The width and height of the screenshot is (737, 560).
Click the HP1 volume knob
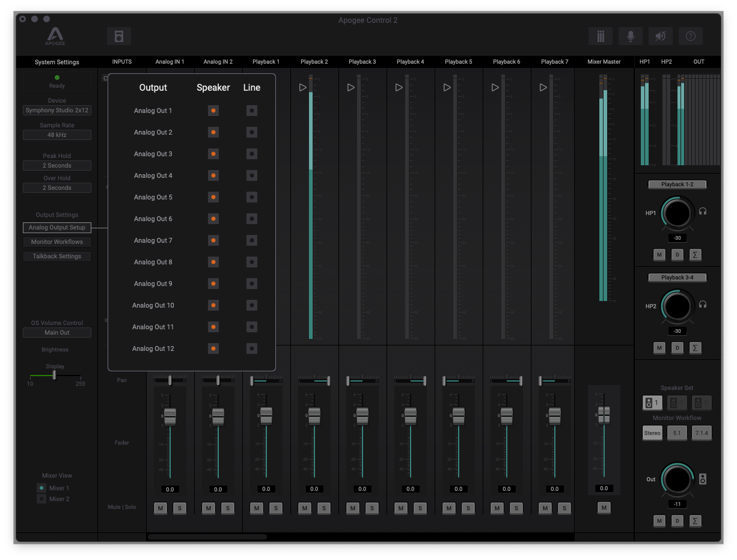[x=677, y=213]
